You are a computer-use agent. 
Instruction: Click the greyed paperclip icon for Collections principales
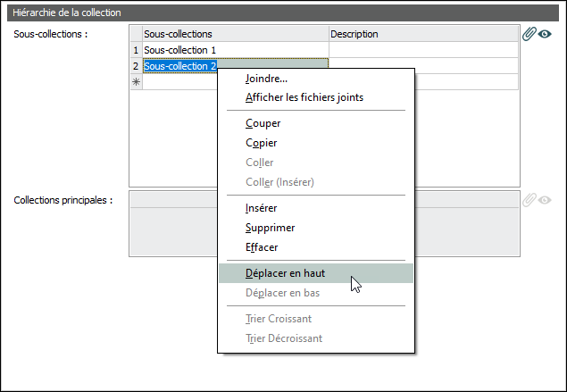(x=529, y=200)
